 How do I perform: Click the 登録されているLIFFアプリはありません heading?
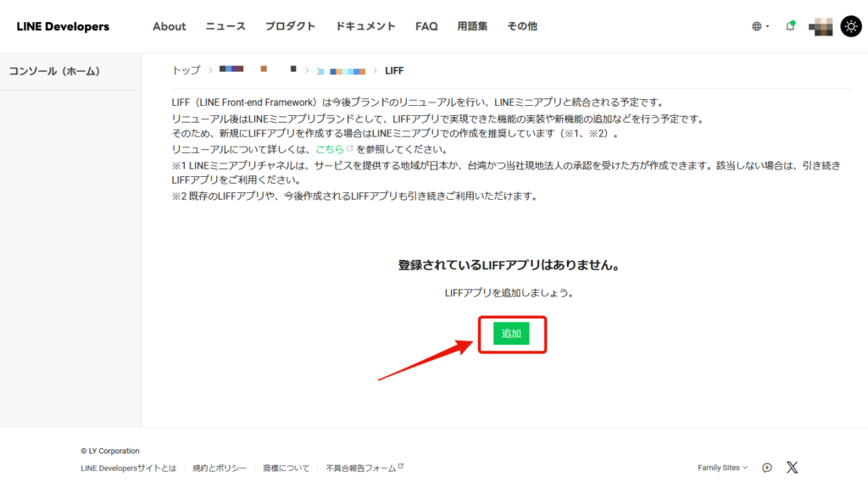coord(509,265)
